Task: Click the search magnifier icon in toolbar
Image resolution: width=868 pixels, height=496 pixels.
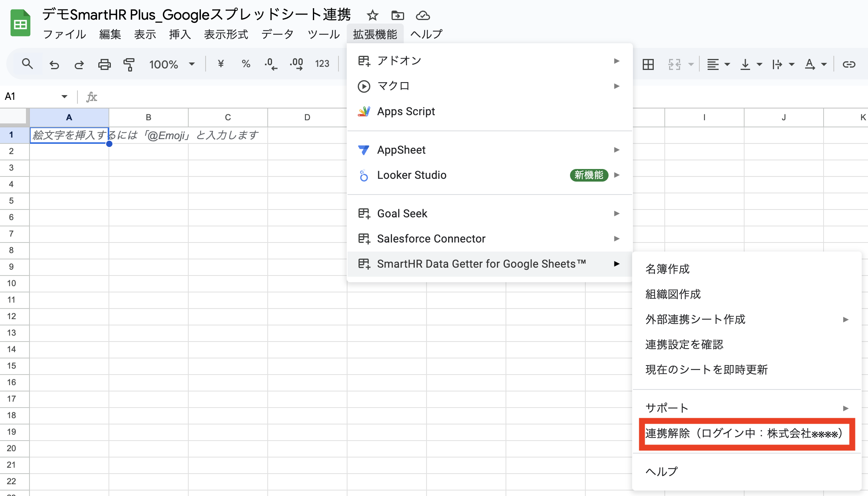Action: pyautogui.click(x=27, y=64)
